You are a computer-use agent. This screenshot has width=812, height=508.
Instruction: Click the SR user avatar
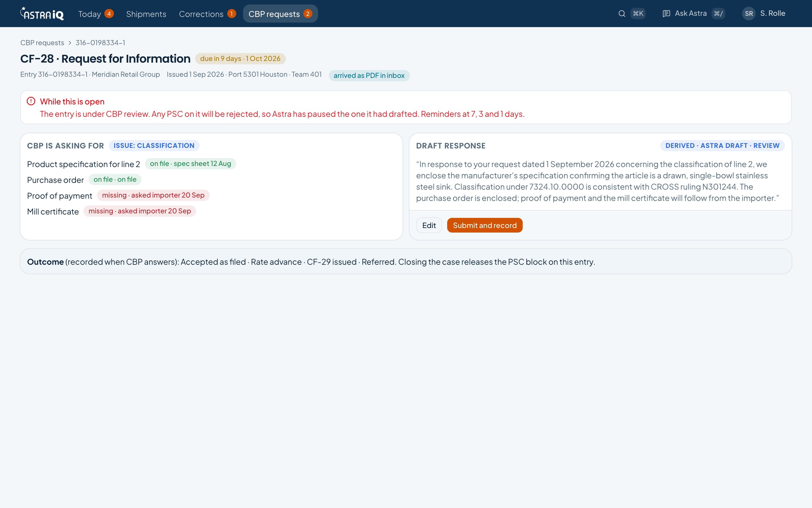point(749,14)
